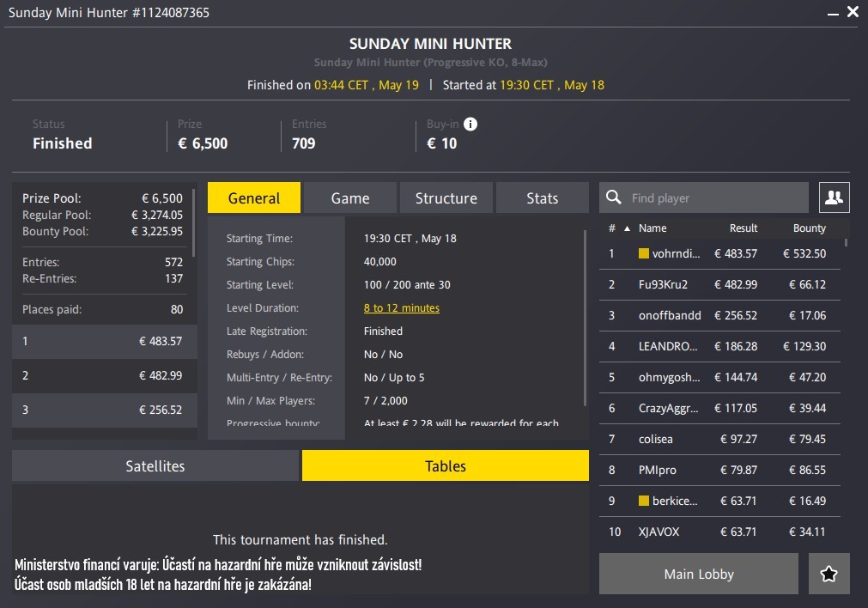Click the players group icon button
The image size is (868, 608).
(834, 198)
